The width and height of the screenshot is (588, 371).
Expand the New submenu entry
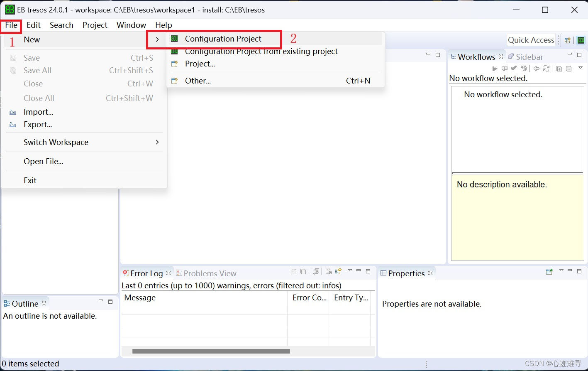(85, 39)
